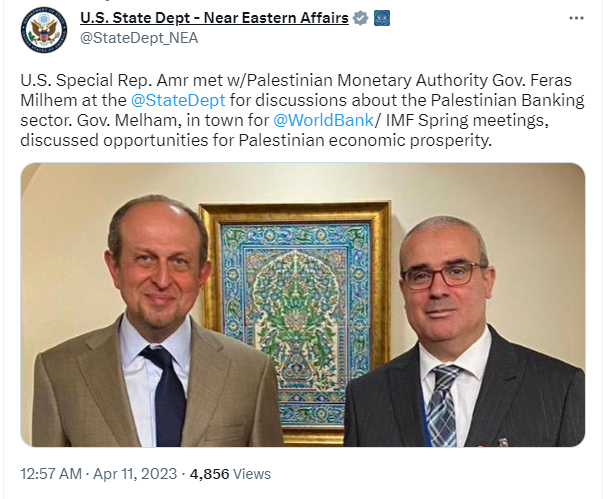Click the Views label beside the count
This screenshot has width=603, height=499.
252,473
